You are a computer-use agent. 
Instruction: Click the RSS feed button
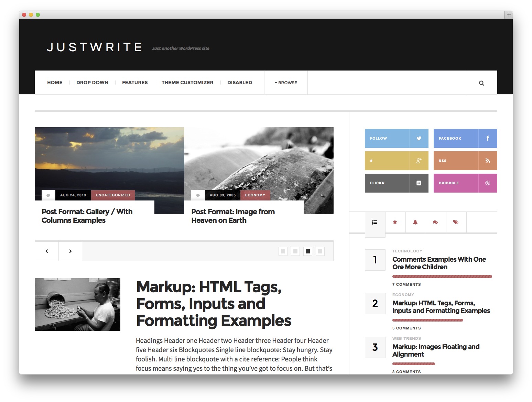pyautogui.click(x=465, y=161)
